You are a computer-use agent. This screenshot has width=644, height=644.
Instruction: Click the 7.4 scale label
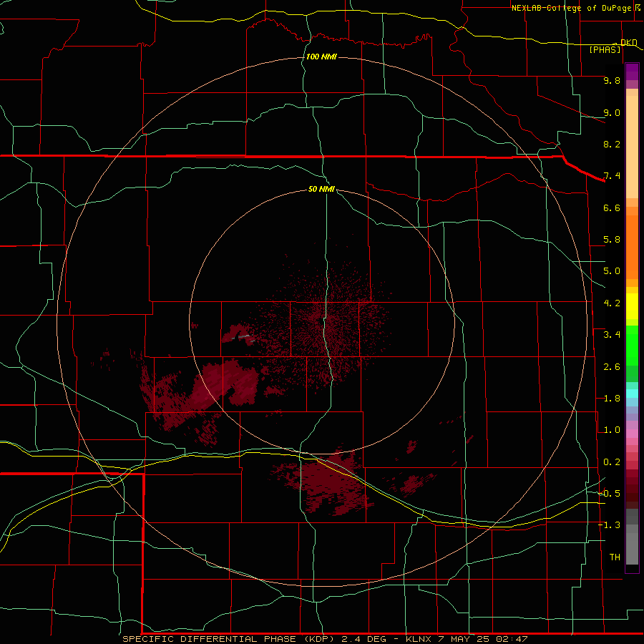coord(612,176)
